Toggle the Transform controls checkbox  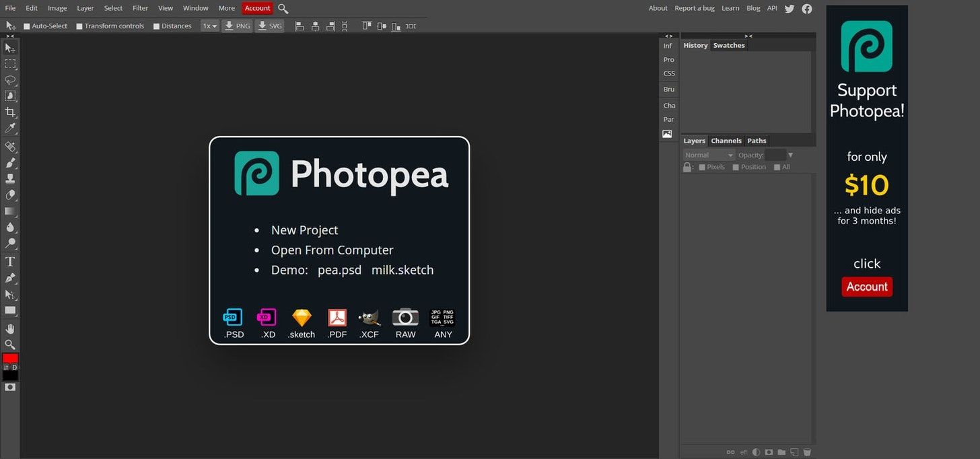pos(79,26)
